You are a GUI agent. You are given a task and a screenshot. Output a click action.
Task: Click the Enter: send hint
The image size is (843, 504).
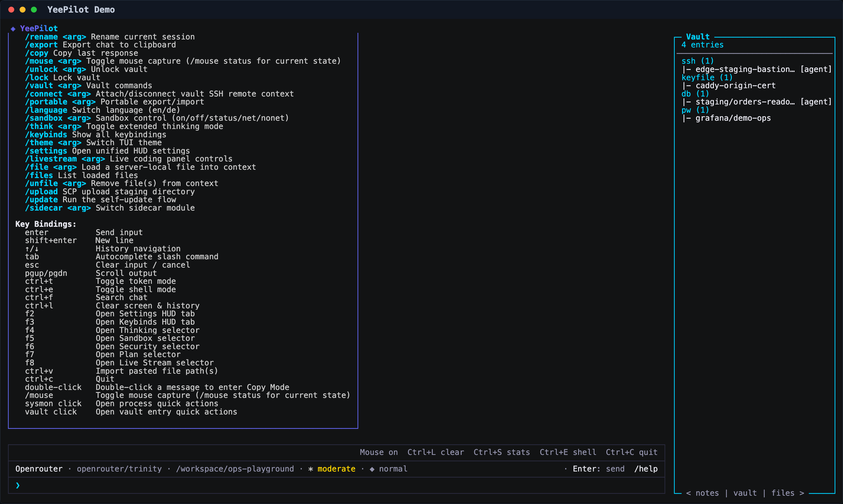tap(599, 469)
